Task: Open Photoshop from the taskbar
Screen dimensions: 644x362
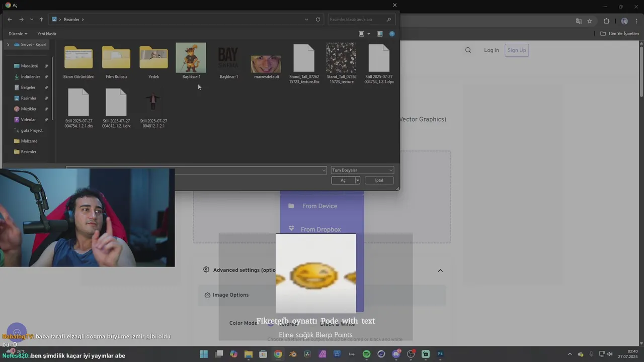Action: click(440, 354)
